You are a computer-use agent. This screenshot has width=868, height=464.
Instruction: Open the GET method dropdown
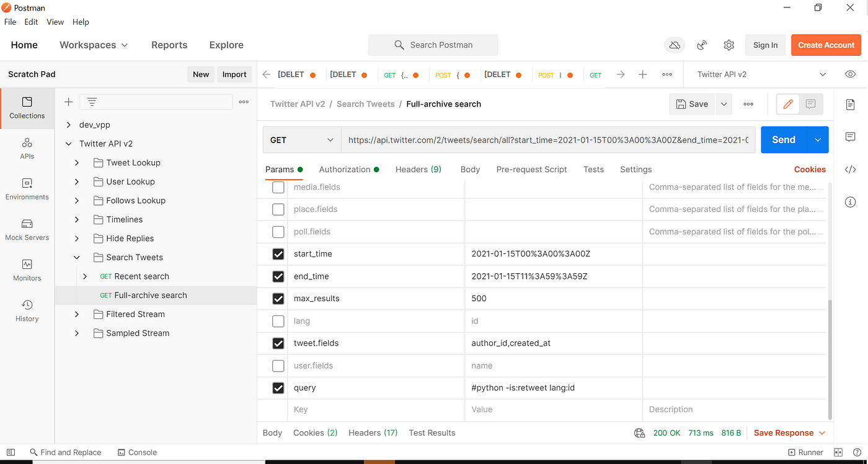click(x=302, y=140)
